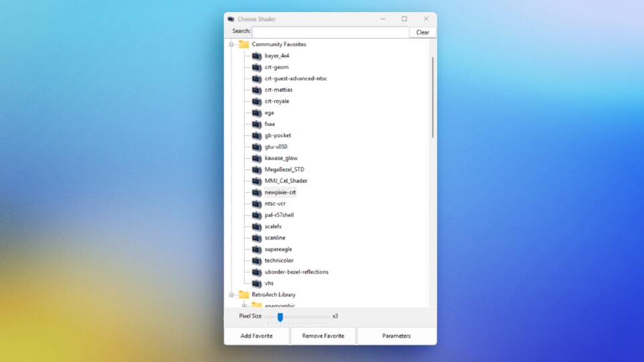Screen dimensions: 644x362
Task: Maximize the Choose Shader window
Action: (x=404, y=19)
